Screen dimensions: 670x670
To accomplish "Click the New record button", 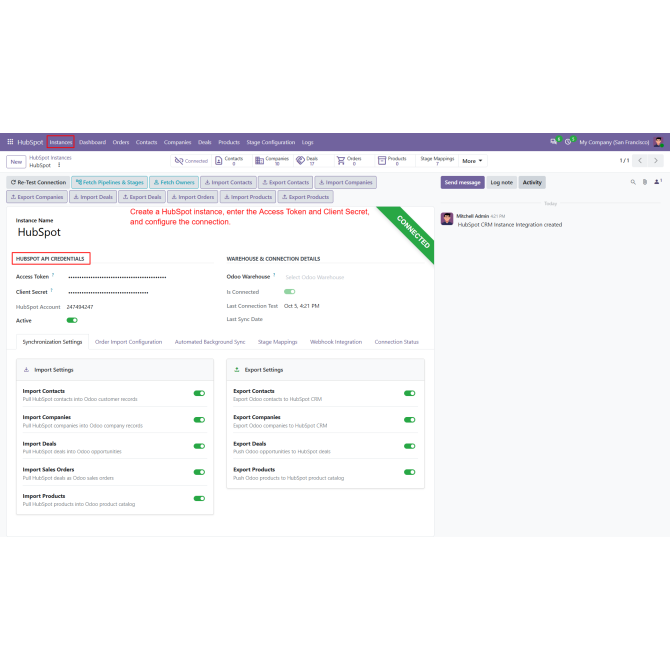I will pos(16,162).
